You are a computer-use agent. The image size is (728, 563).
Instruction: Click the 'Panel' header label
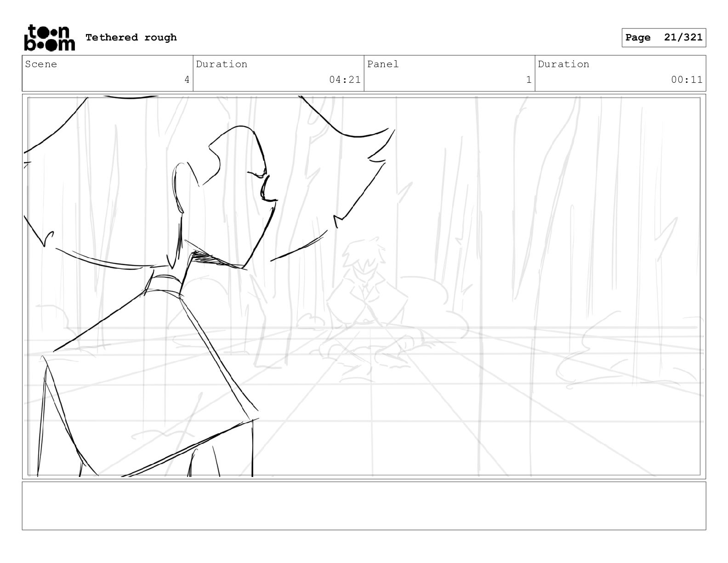coord(383,64)
